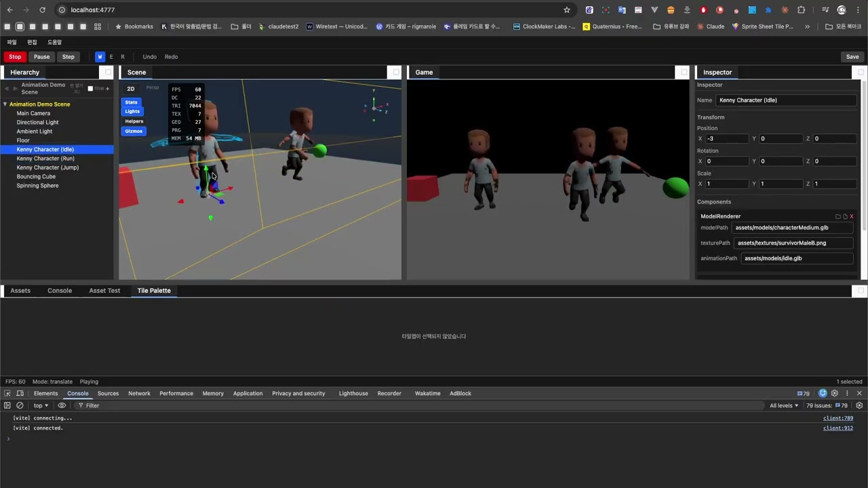Image resolution: width=868 pixels, height=488 pixels.
Task: Disable Lights display in the Scene view
Action: click(x=132, y=111)
